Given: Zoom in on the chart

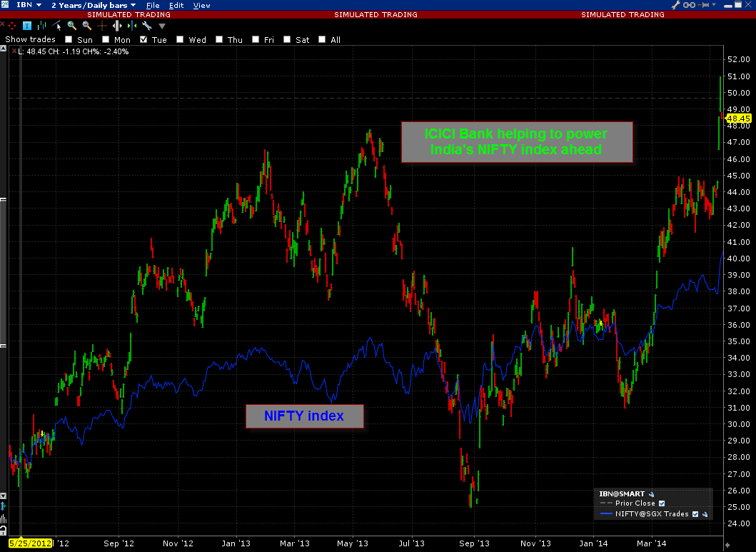Looking at the screenshot, I should [71, 26].
